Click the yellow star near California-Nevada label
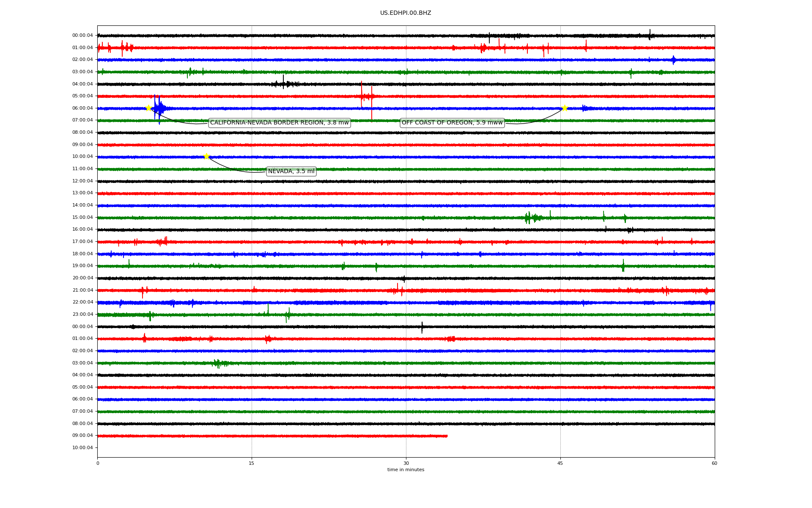Screen dimensions: 812x508 pyautogui.click(x=148, y=108)
